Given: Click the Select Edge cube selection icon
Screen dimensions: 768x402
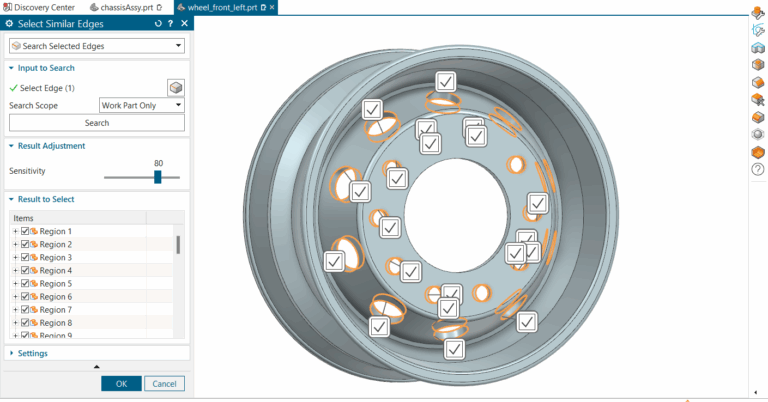Looking at the screenshot, I should [176, 88].
